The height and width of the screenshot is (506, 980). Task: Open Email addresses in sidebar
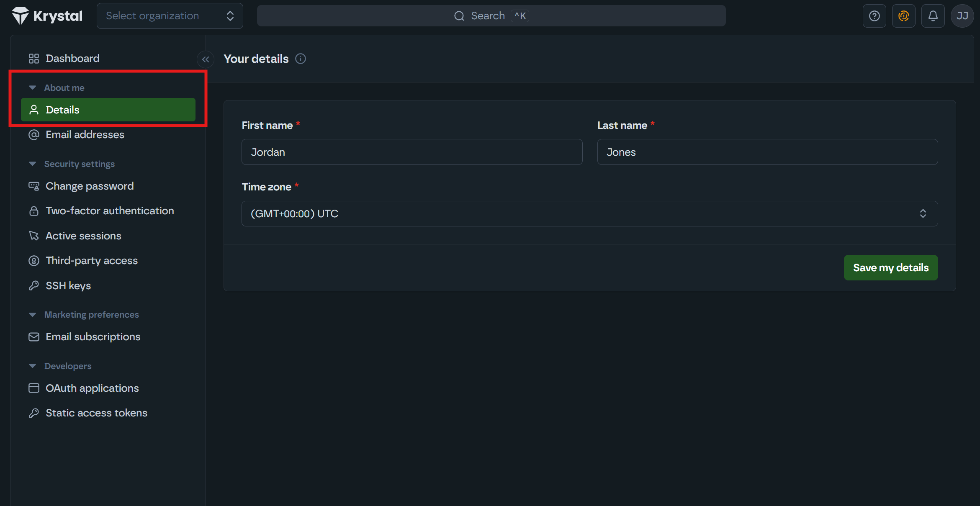(85, 134)
